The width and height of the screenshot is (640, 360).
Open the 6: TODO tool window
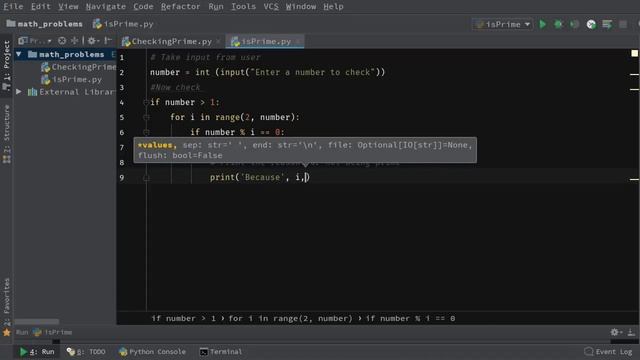pyautogui.click(x=86, y=352)
